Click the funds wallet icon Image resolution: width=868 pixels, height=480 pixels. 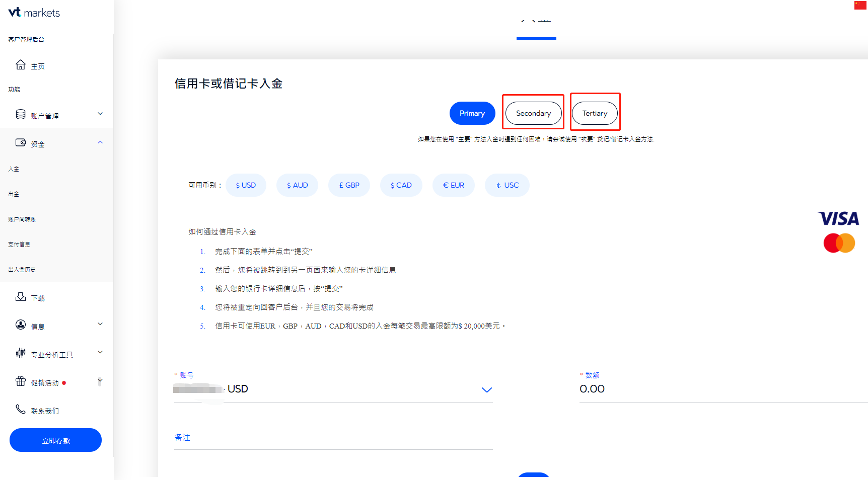[21, 143]
